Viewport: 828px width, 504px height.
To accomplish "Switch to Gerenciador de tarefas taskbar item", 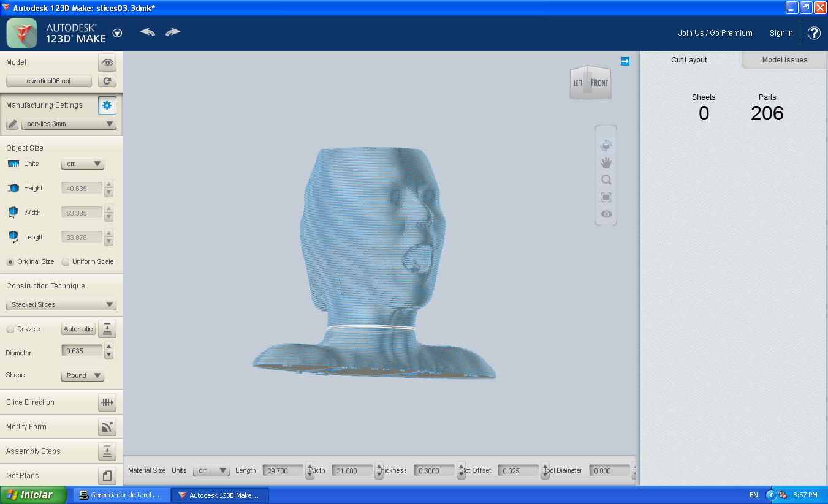I will [x=121, y=495].
